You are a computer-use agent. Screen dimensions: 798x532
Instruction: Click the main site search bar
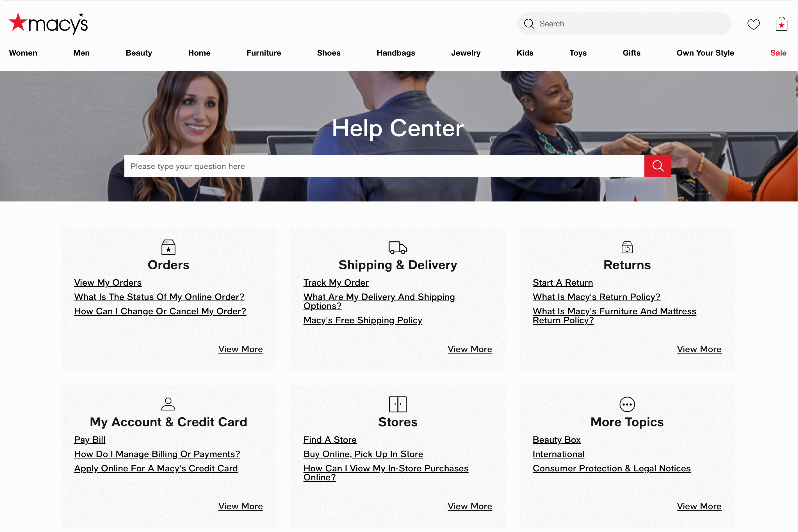(x=623, y=24)
